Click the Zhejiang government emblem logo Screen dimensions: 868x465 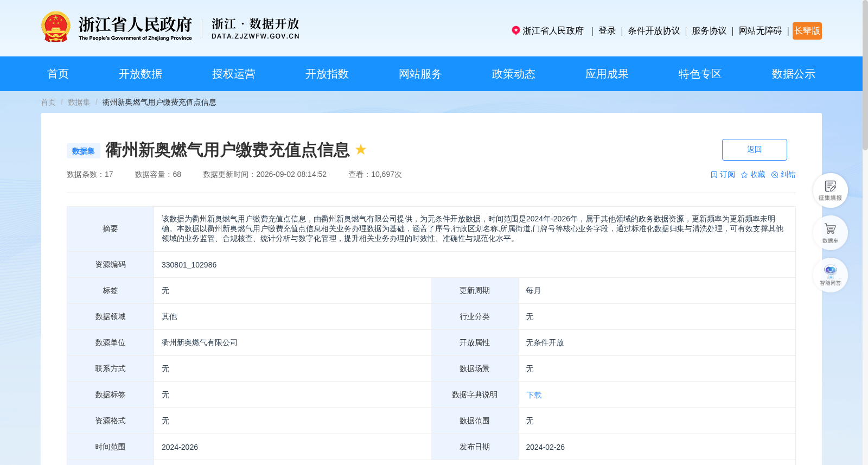pyautogui.click(x=55, y=27)
